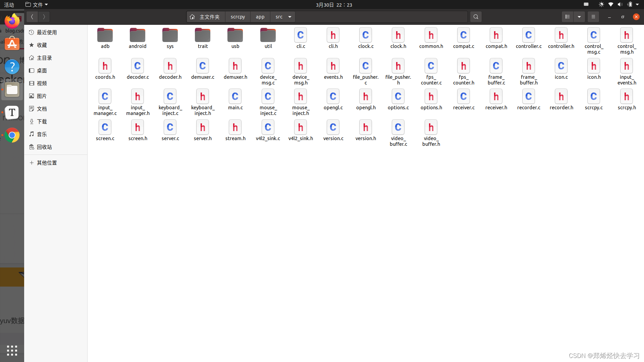Open system tray power menu arrow
Image resolution: width=644 pixels, height=362 pixels.
tap(637, 5)
